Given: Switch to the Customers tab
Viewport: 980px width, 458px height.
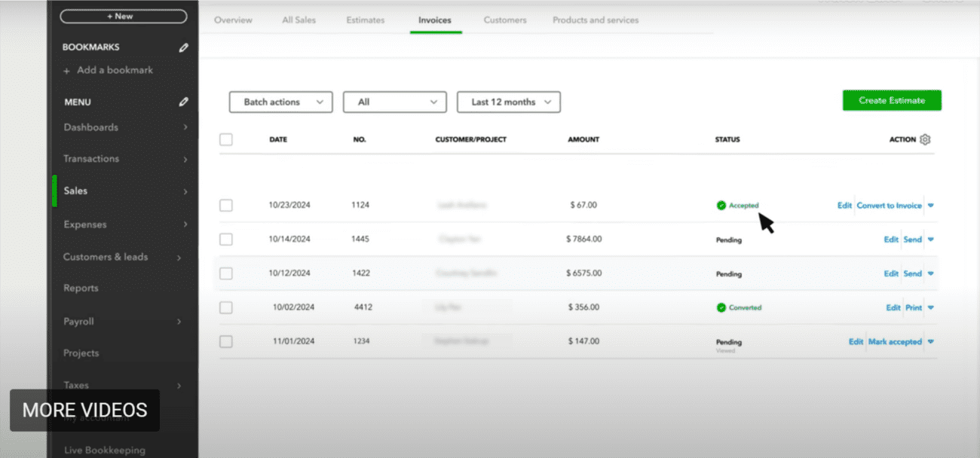Looking at the screenshot, I should click(505, 20).
